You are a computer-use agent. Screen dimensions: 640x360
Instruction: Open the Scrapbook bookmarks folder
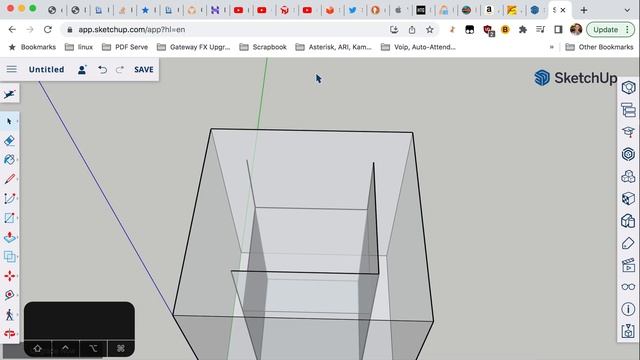click(x=263, y=47)
